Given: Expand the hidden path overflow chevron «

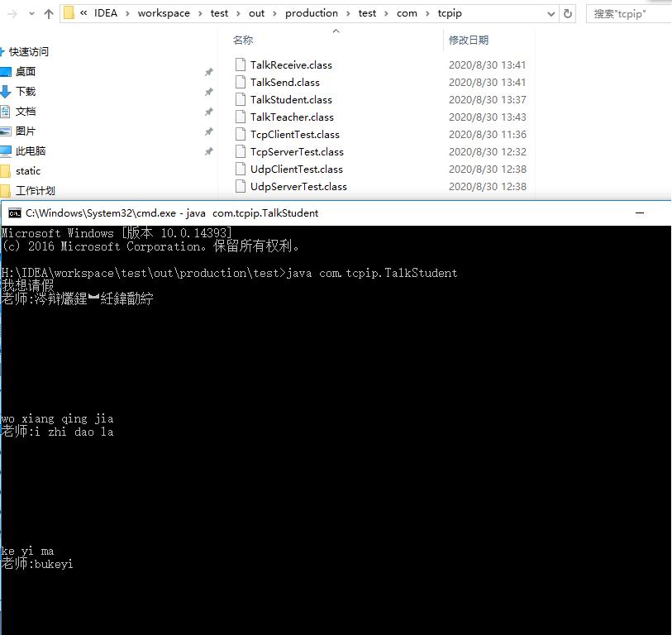Looking at the screenshot, I should [x=83, y=13].
